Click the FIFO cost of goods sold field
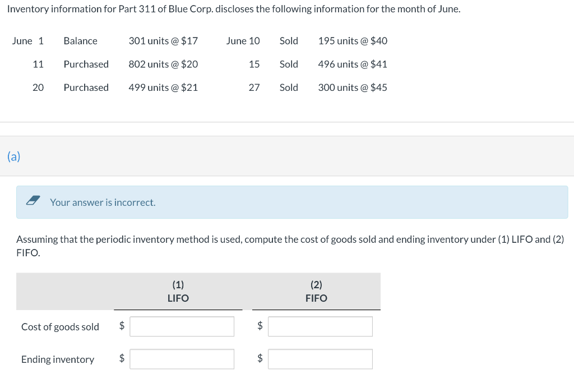This screenshot has width=574, height=392. 320,326
